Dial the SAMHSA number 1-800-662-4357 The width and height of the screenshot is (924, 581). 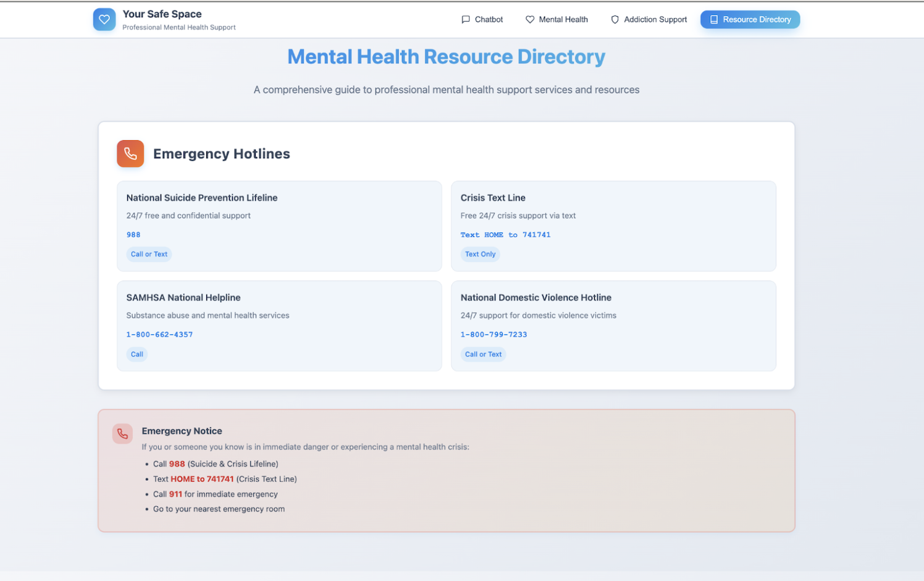(159, 334)
